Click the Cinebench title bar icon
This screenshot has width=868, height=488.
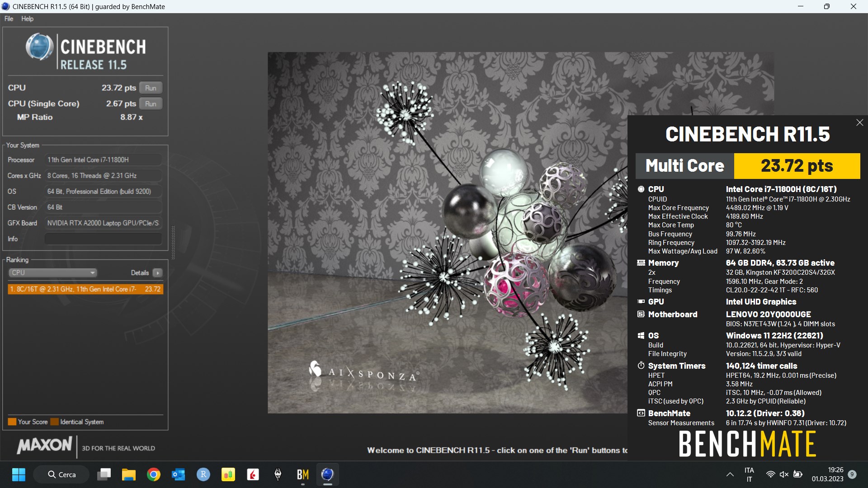[5, 6]
